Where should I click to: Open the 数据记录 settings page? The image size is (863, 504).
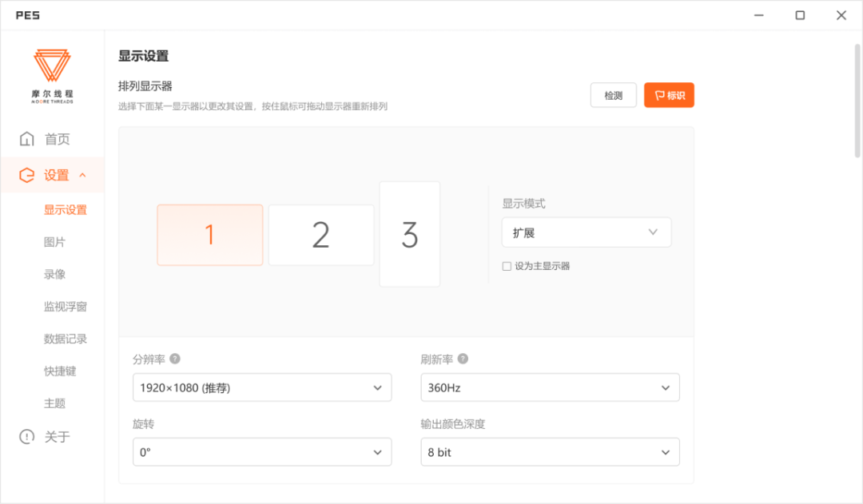coord(65,339)
